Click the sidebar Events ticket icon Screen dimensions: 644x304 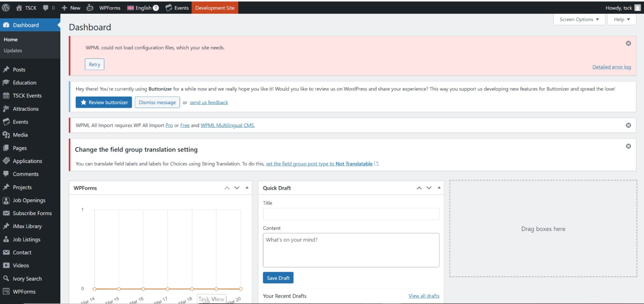point(6,122)
